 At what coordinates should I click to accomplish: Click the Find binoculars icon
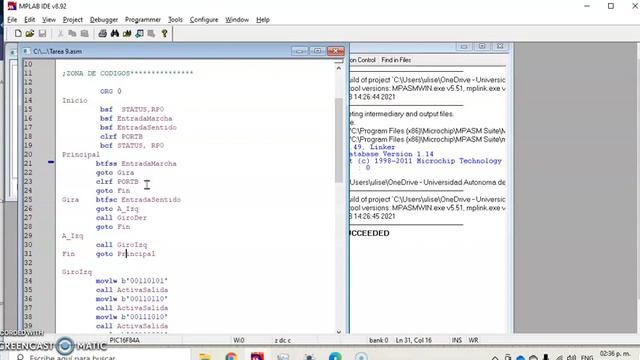pos(115,33)
